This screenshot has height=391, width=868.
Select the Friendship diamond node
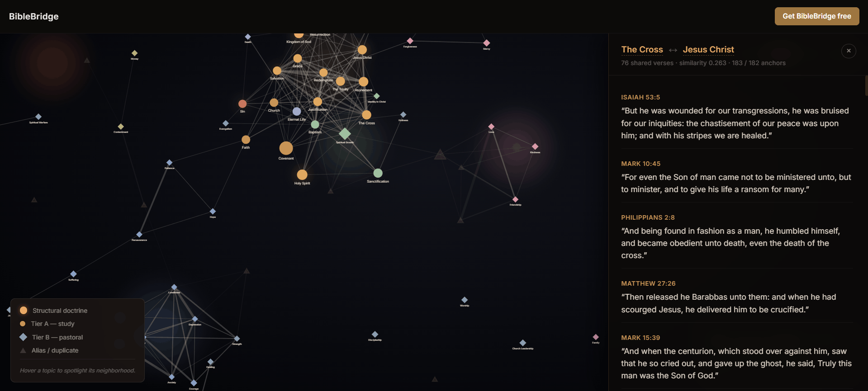(x=515, y=199)
